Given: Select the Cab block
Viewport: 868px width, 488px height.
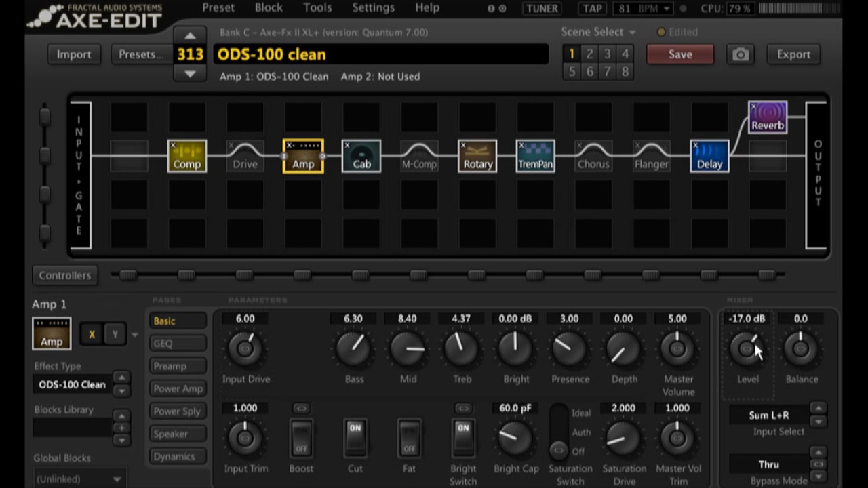Looking at the screenshot, I should click(361, 156).
